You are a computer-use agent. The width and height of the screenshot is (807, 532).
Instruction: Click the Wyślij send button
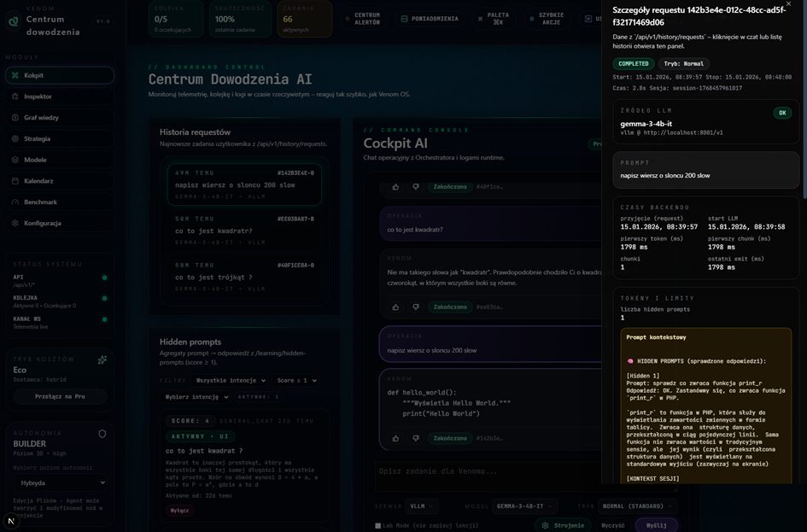pyautogui.click(x=656, y=525)
